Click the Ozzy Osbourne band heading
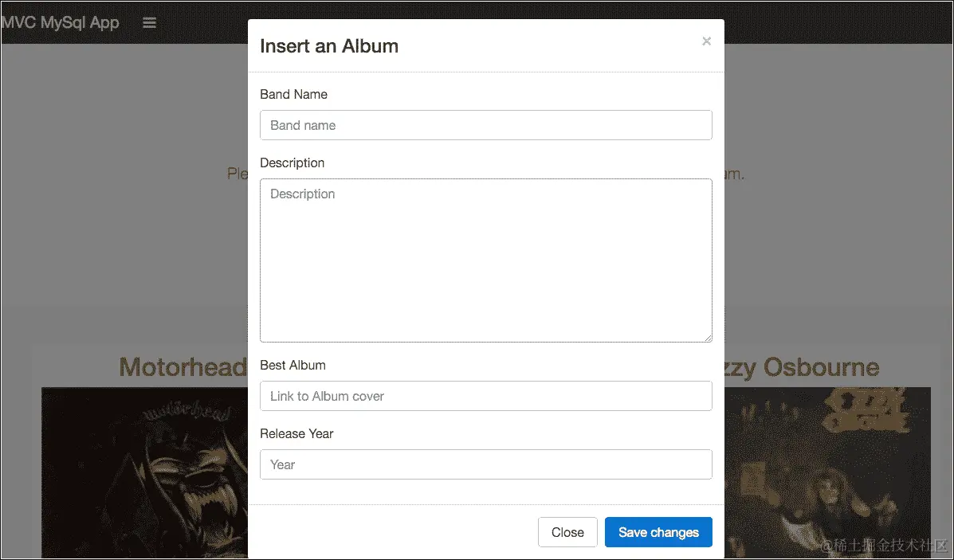This screenshot has width=954, height=560. 801,367
